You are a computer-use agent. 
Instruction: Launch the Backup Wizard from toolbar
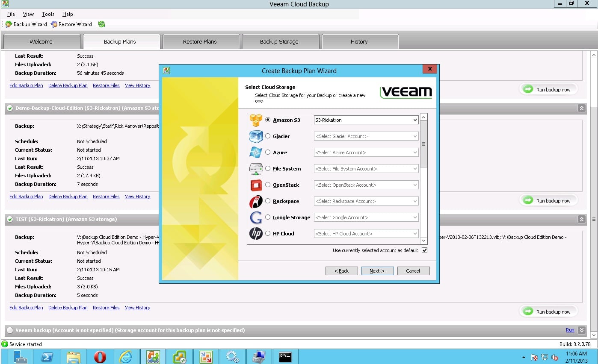[26, 24]
